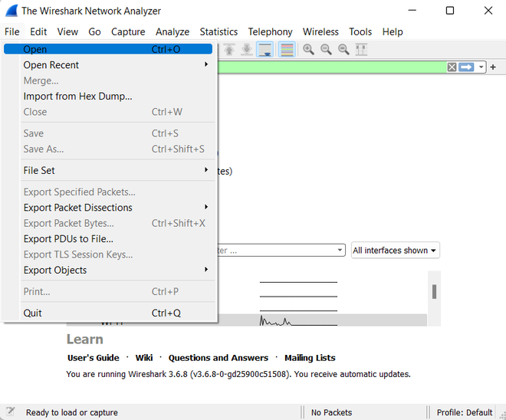The height and width of the screenshot is (420, 506).
Task: Open the Help menu
Action: click(x=393, y=31)
